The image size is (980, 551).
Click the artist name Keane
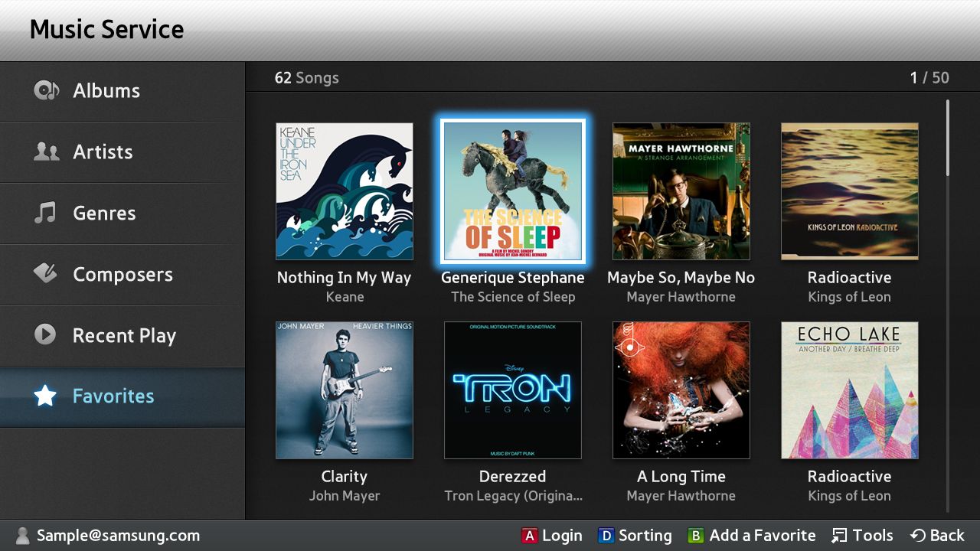[345, 297]
